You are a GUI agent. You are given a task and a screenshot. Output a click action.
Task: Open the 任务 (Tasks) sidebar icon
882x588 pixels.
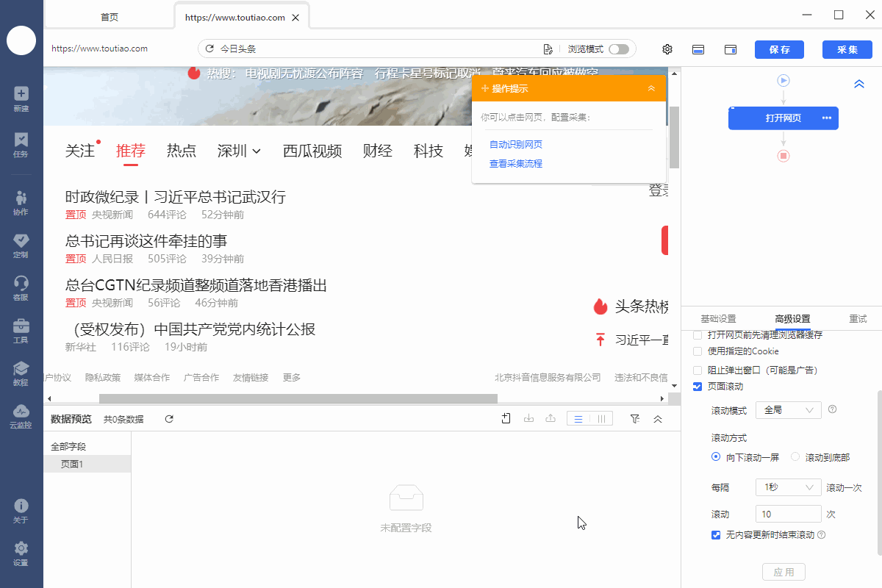[21, 145]
